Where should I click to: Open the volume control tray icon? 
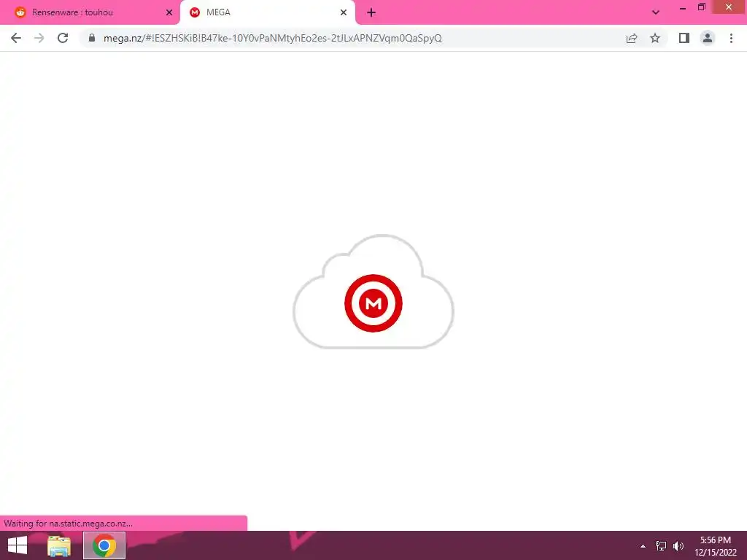point(678,546)
